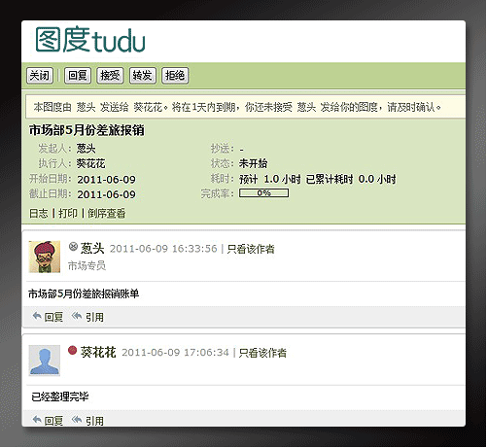Show only 葱头's posts via 只看该作者
Image resolution: width=487 pixels, height=448 pixels.
pos(251,249)
